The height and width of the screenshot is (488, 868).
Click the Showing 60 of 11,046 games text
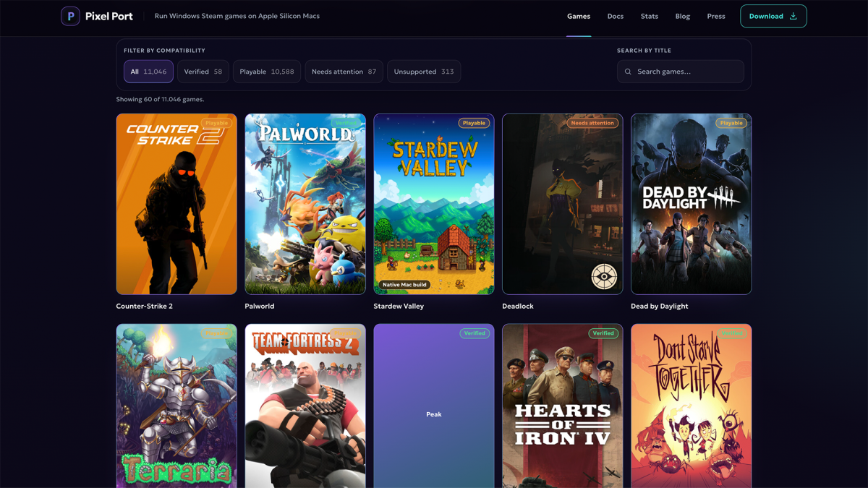(160, 99)
